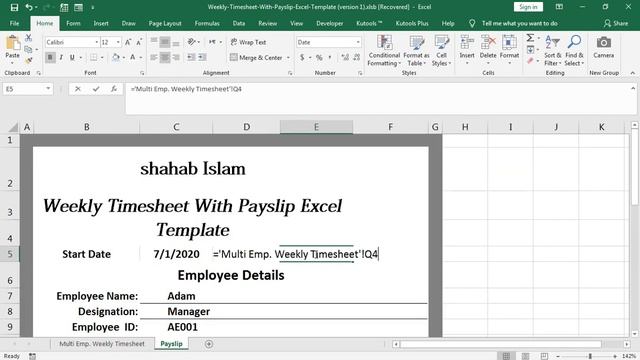Select column header H

[x=465, y=127]
